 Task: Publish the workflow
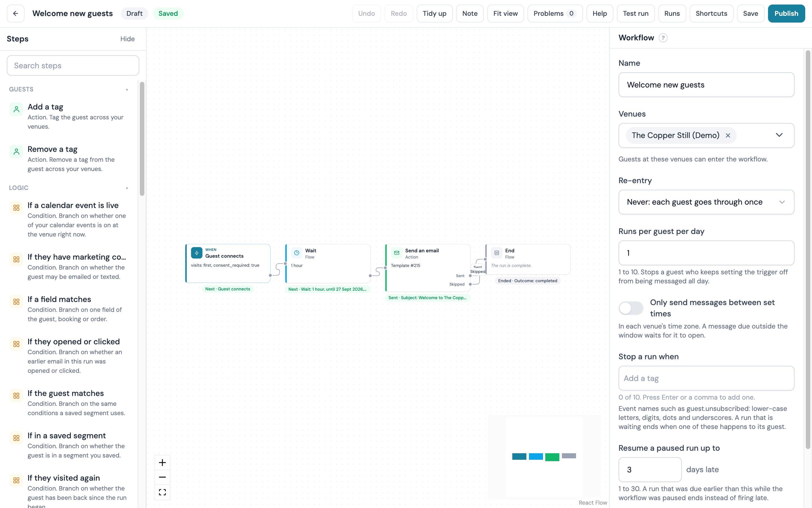coord(786,14)
